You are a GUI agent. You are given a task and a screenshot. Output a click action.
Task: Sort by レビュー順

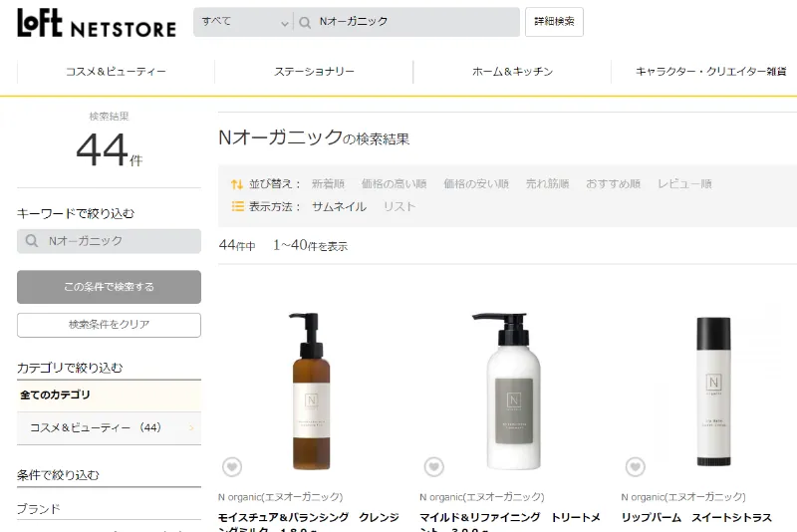(684, 184)
